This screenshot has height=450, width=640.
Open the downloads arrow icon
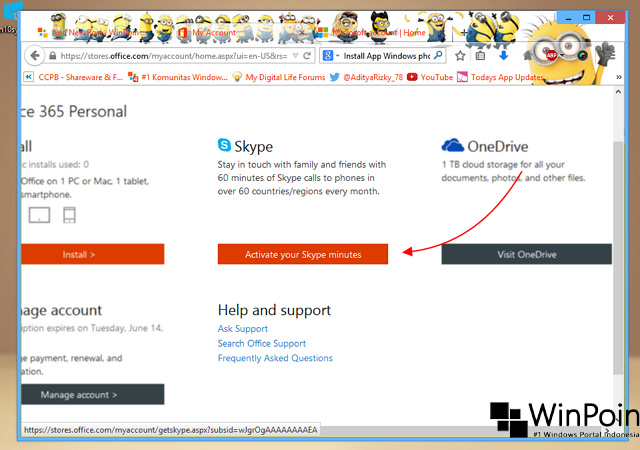pyautogui.click(x=503, y=56)
